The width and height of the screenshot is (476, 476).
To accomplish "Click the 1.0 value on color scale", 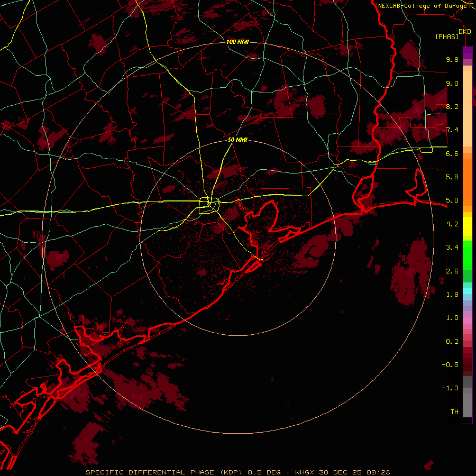I will coord(452,318).
